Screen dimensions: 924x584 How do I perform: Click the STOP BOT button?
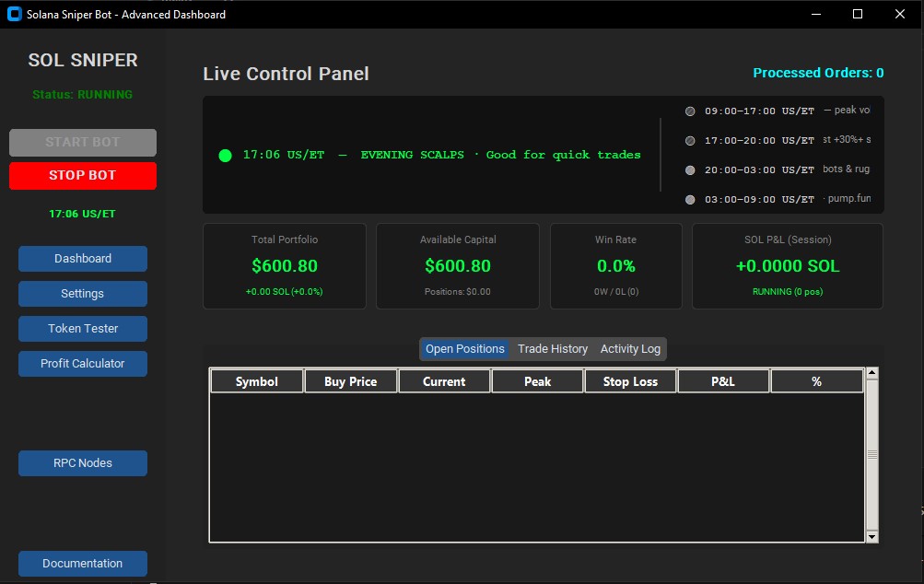[82, 175]
